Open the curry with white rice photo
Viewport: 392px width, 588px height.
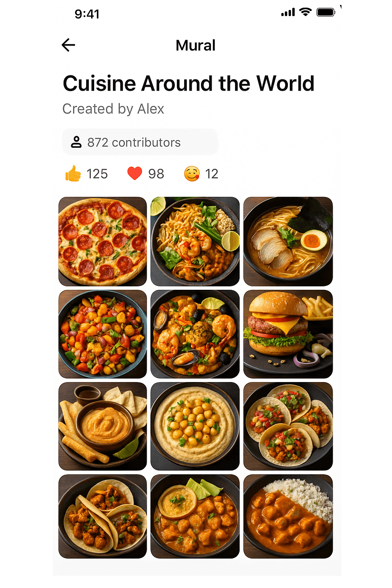pos(288,516)
